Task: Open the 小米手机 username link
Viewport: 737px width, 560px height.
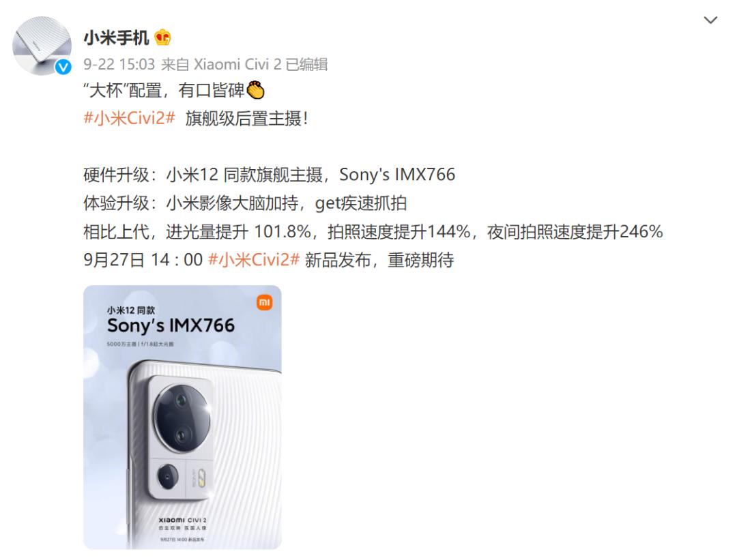Action: tap(116, 38)
